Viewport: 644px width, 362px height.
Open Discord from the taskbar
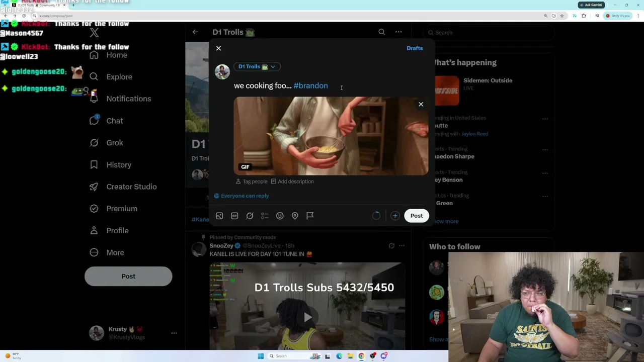384,356
